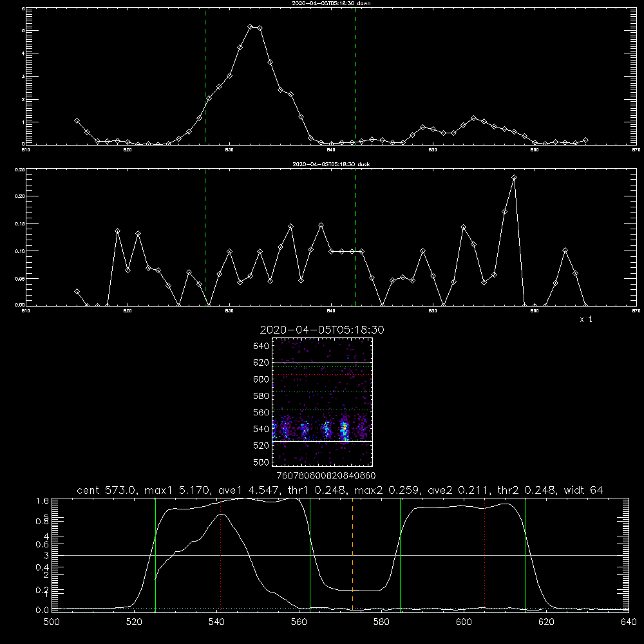This screenshot has height=644, width=644.
Task: Click the '540' label on bottom plot x-axis
Action: click(216, 621)
